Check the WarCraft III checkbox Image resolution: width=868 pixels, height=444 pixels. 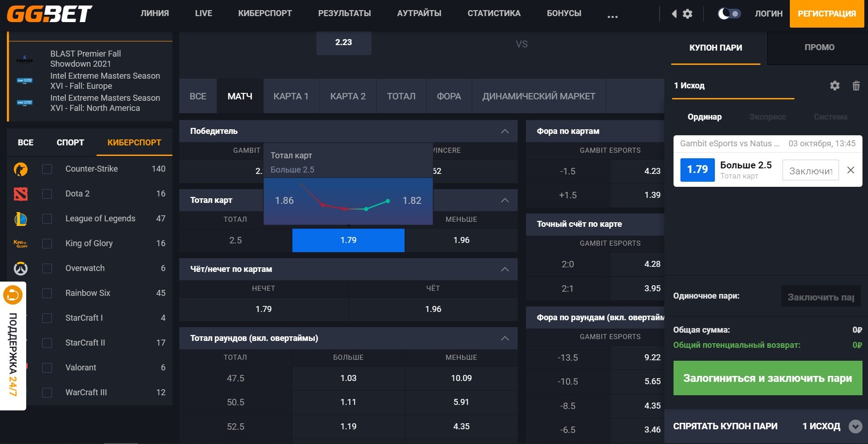pos(47,393)
